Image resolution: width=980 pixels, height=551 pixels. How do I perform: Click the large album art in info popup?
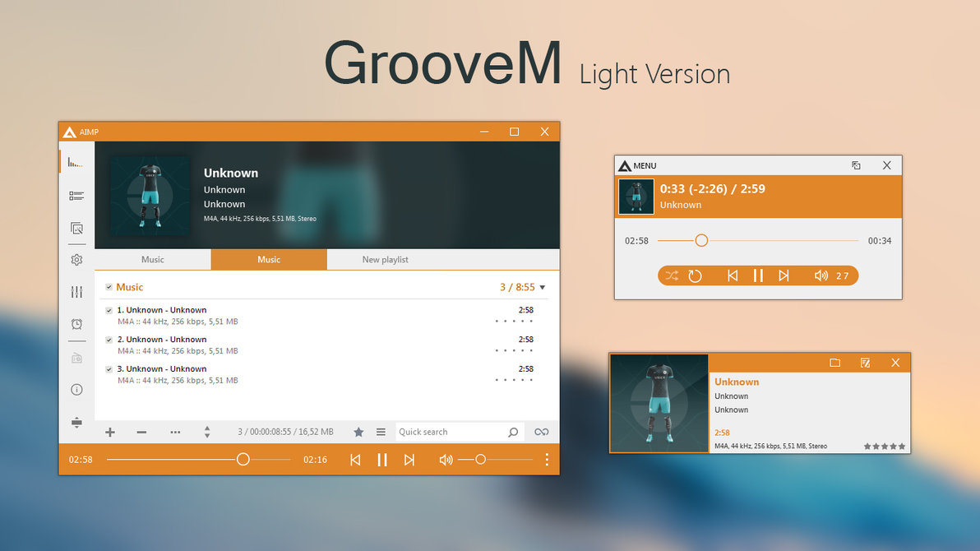pos(659,404)
